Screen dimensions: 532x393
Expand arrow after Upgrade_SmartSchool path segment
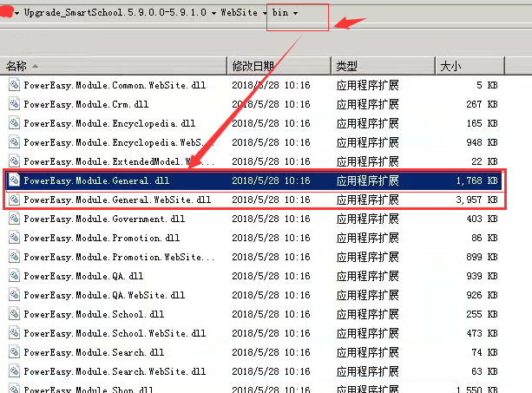coord(213,14)
